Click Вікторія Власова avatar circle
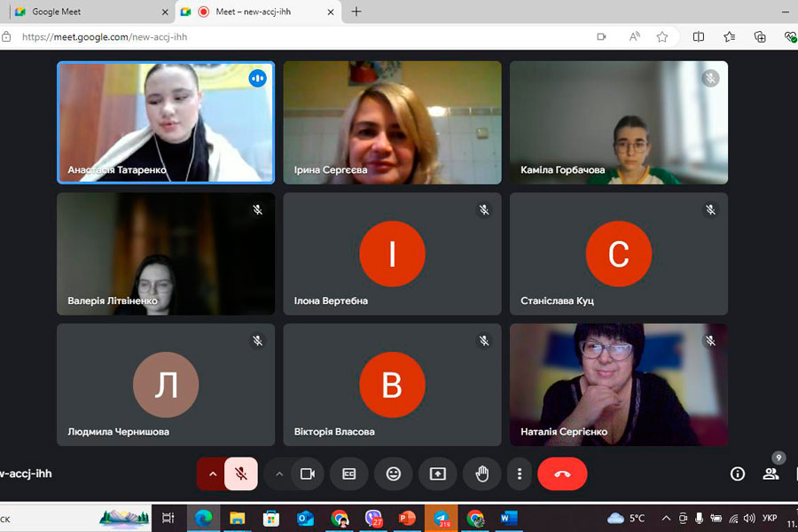Image resolution: width=798 pixels, height=532 pixels. point(393,385)
